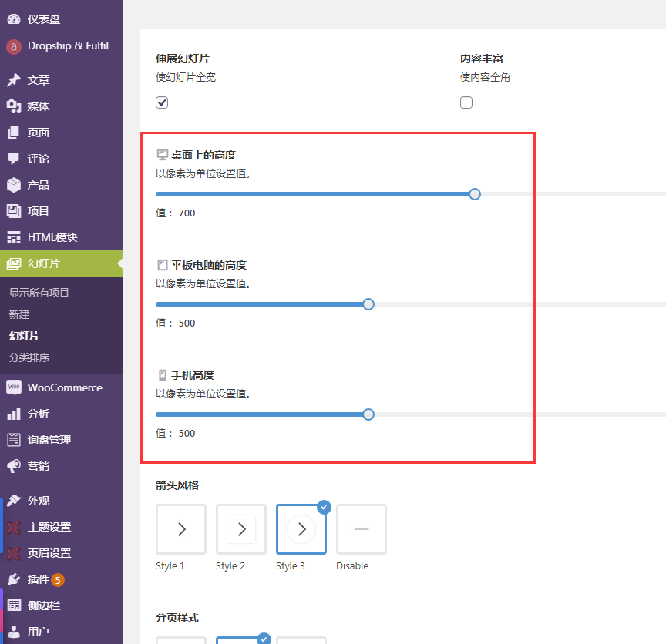This screenshot has width=666, height=644.
Task: Uncheck the 伸展幻灯片 full width checkbox
Action: click(162, 102)
